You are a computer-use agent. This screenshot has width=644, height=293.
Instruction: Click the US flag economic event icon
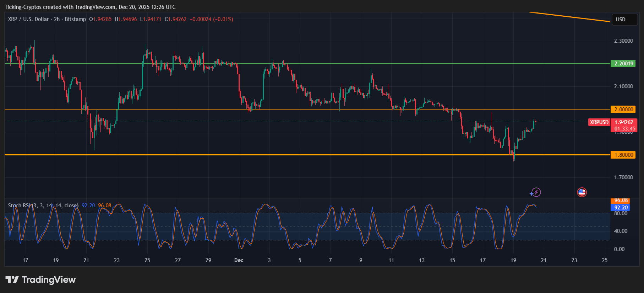pyautogui.click(x=582, y=192)
